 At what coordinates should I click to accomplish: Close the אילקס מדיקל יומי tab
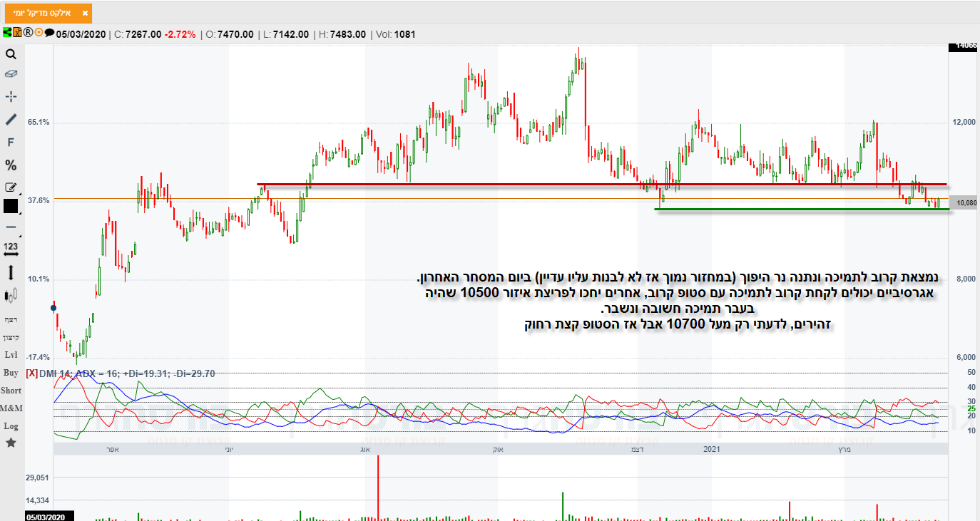coord(85,14)
